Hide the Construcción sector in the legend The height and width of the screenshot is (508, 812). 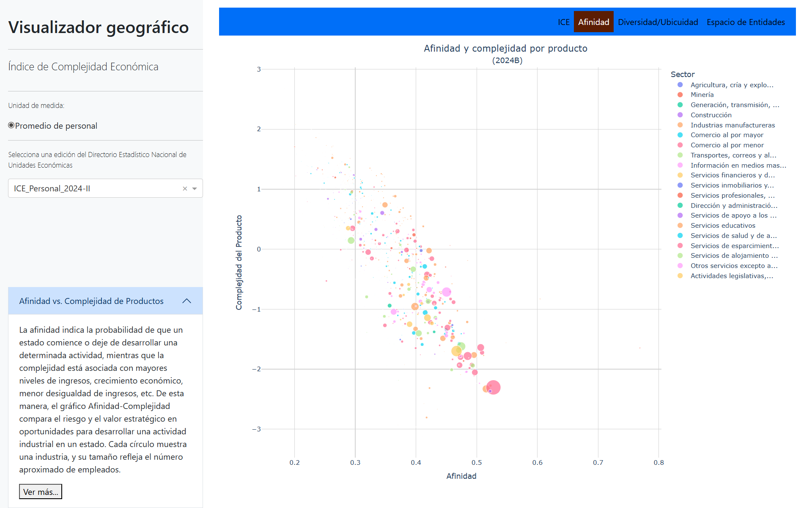coord(680,115)
